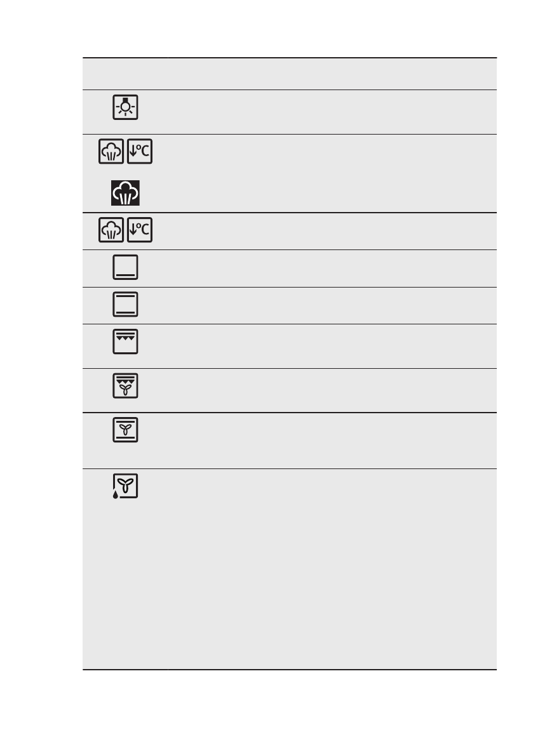Click the oven light lamp icon
Viewport: 533px width, 756px height.
(x=126, y=107)
